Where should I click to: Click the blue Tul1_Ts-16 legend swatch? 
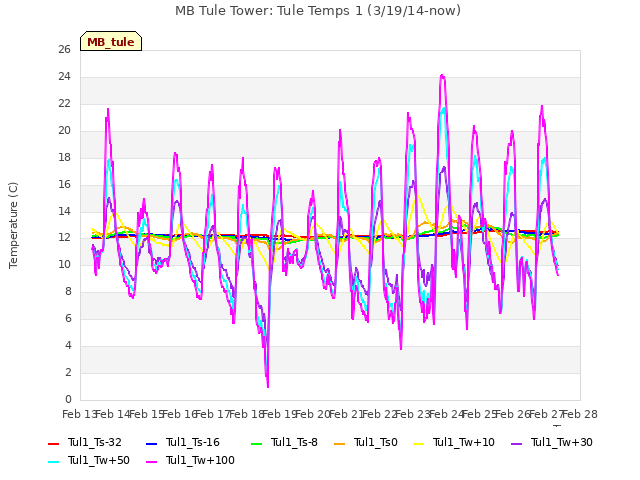(x=151, y=443)
